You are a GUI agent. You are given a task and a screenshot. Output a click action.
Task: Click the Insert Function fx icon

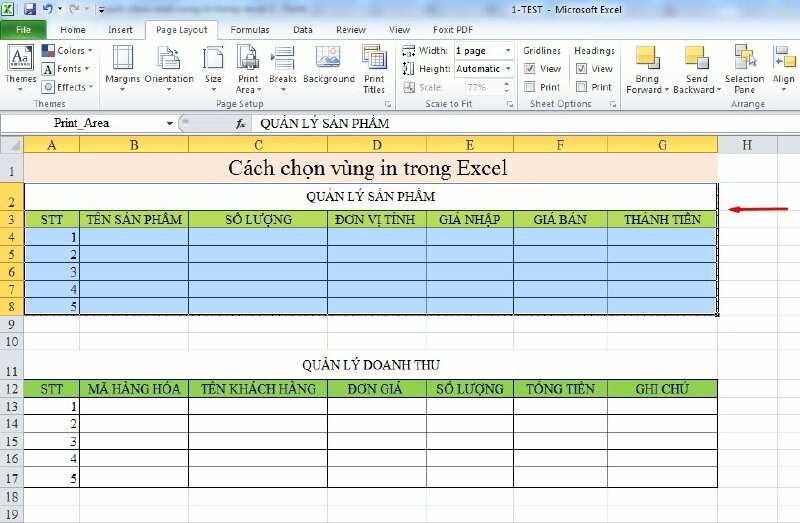tap(241, 123)
